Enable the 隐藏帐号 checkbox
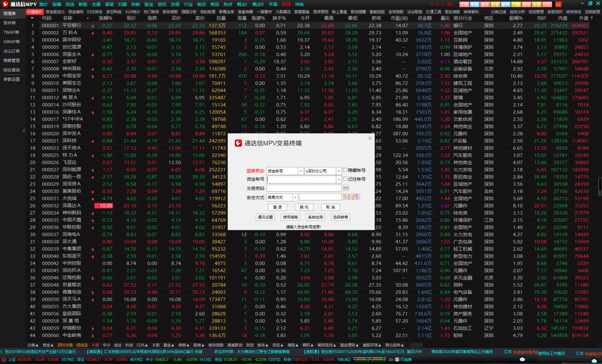This screenshot has width=602, height=364. 345,170
